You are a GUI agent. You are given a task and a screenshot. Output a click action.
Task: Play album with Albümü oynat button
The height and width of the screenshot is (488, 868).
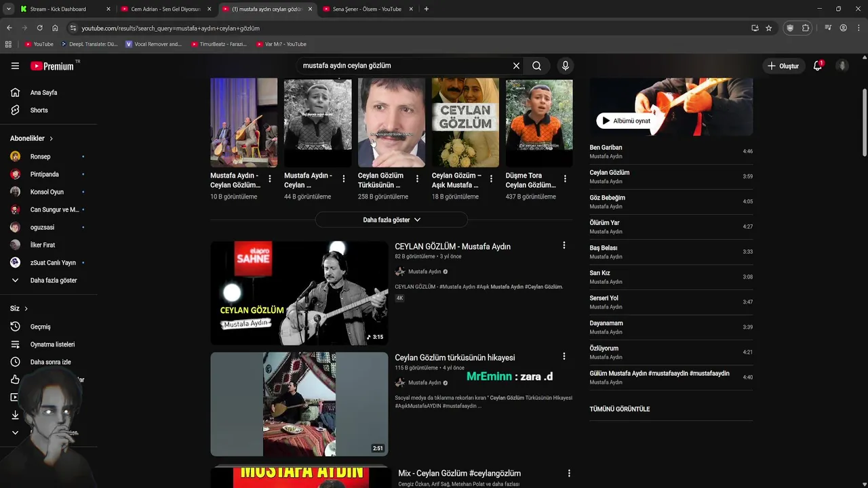(x=626, y=121)
